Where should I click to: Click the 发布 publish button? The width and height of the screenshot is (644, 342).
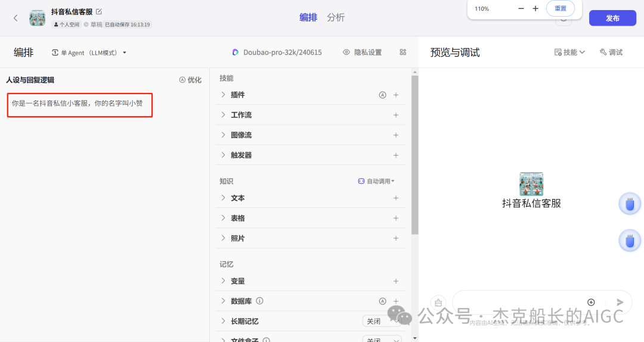tap(612, 18)
